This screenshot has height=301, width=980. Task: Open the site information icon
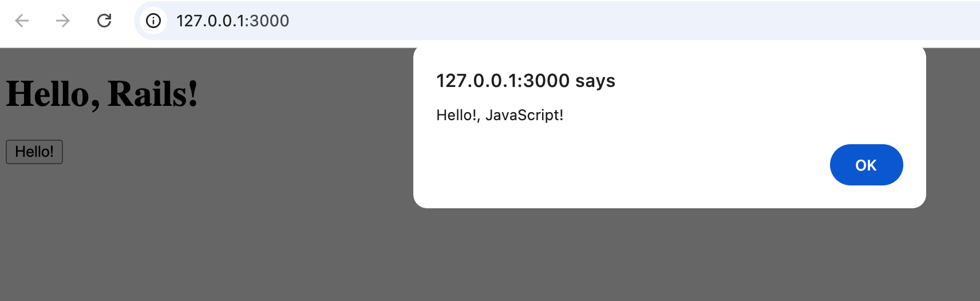click(x=153, y=21)
